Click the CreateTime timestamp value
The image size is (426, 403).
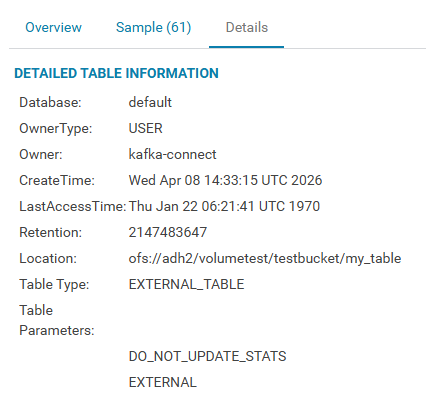click(225, 180)
